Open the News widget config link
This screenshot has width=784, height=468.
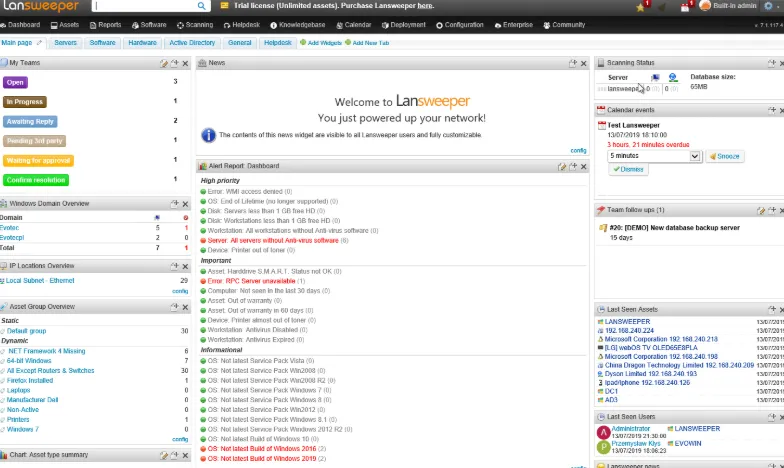click(x=578, y=150)
